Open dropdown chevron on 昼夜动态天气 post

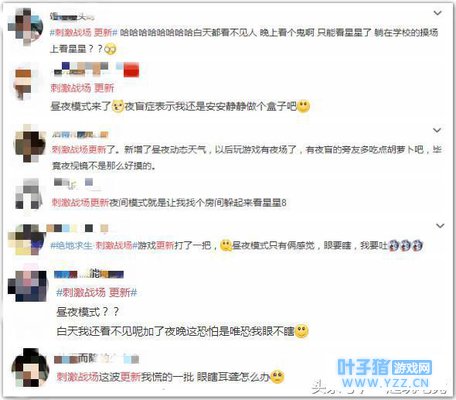tap(437, 130)
